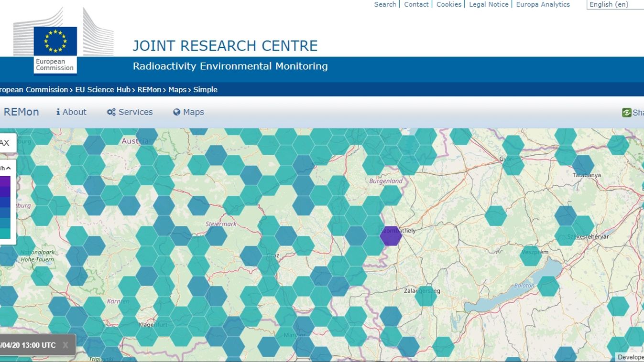Open the Services menu
This screenshot has width=644, height=362.
(x=130, y=112)
